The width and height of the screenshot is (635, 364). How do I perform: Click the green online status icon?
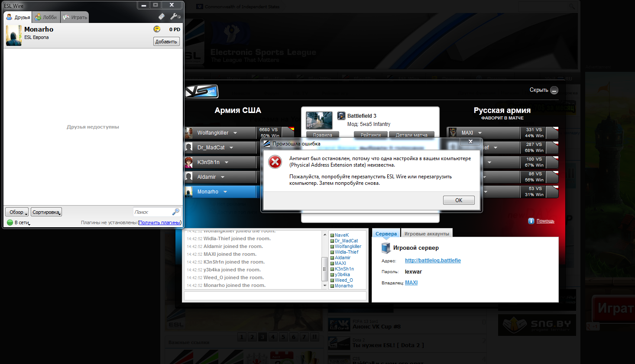coord(10,222)
